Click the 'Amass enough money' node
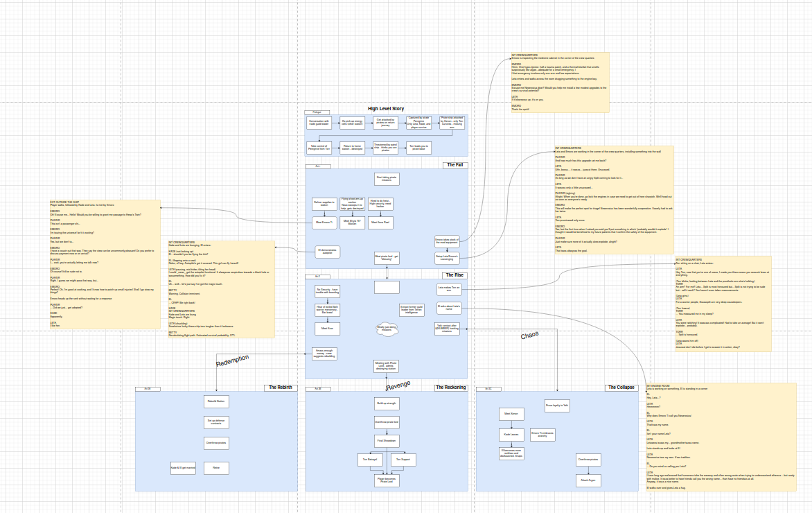 (x=325, y=354)
